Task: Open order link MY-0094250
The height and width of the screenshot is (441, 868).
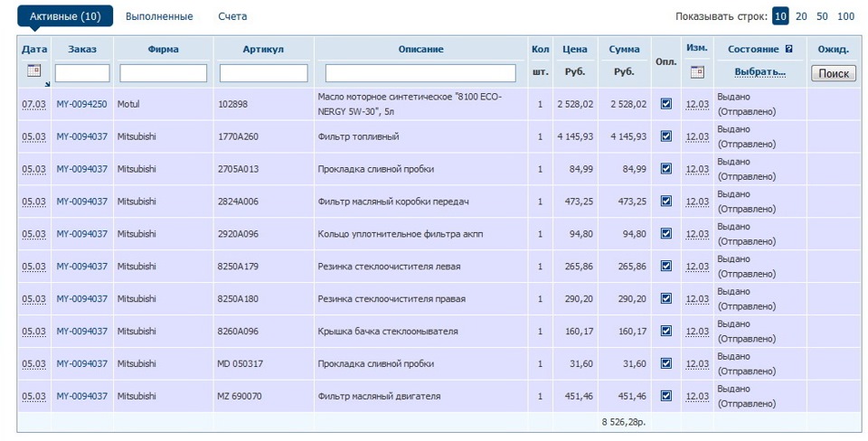Action: click(81, 105)
